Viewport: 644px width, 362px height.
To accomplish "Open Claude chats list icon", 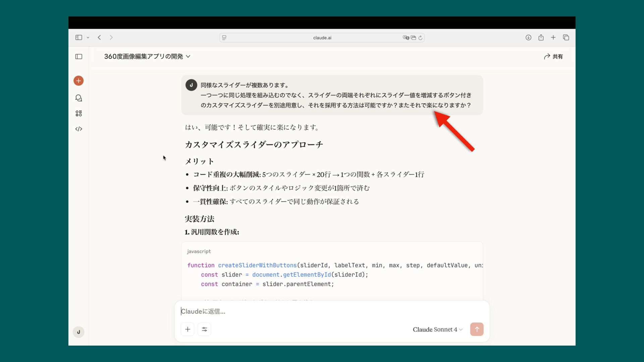I will coord(78,98).
